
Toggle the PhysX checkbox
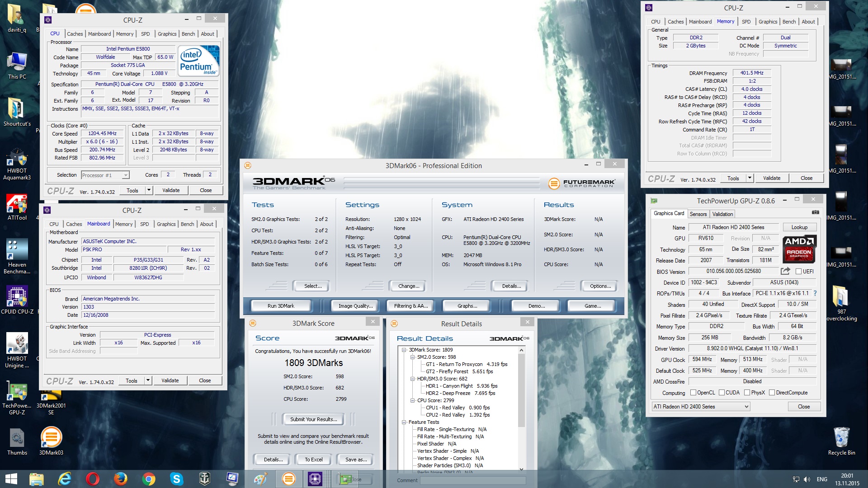tap(747, 393)
